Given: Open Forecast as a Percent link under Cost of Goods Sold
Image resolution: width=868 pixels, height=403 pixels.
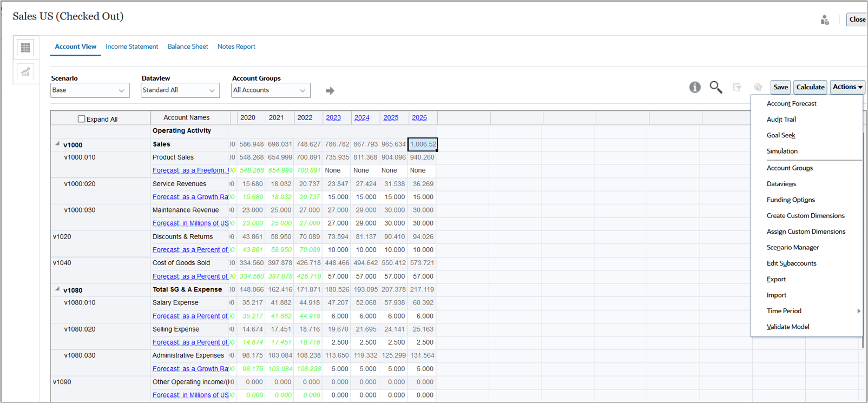Looking at the screenshot, I should (x=190, y=276).
